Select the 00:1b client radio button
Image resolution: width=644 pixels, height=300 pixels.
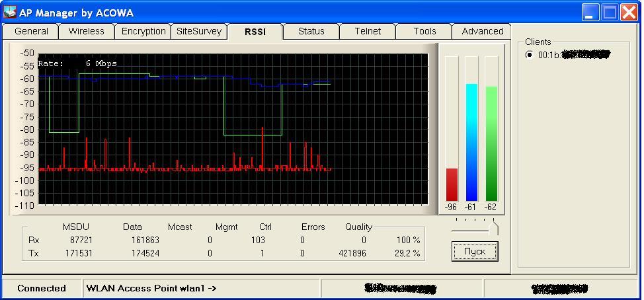click(x=530, y=55)
